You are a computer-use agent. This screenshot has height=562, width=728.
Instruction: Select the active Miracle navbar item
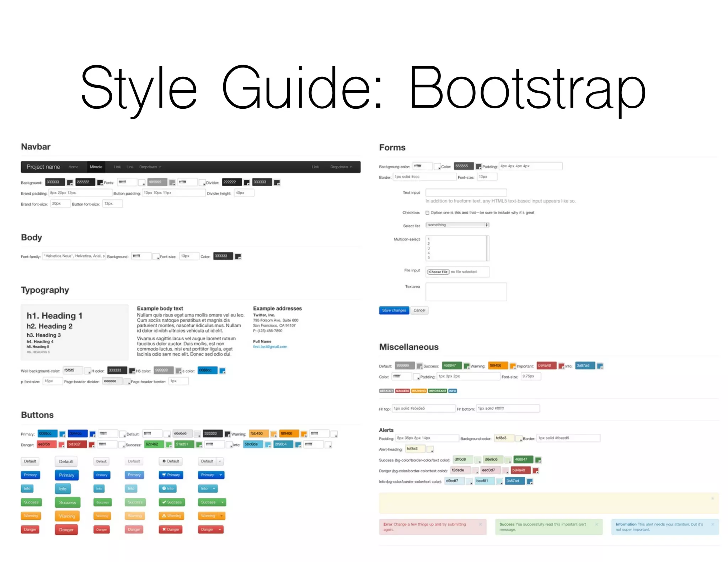[96, 167]
